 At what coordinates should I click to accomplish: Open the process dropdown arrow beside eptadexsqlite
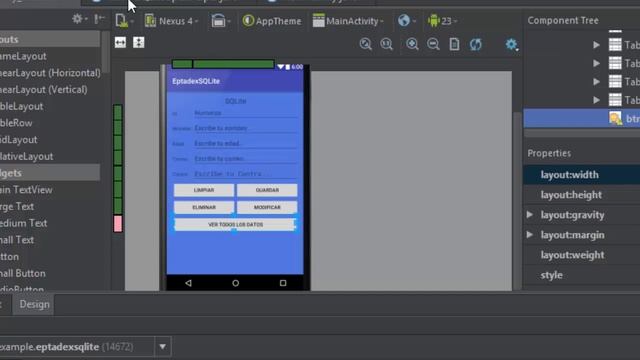click(162, 347)
